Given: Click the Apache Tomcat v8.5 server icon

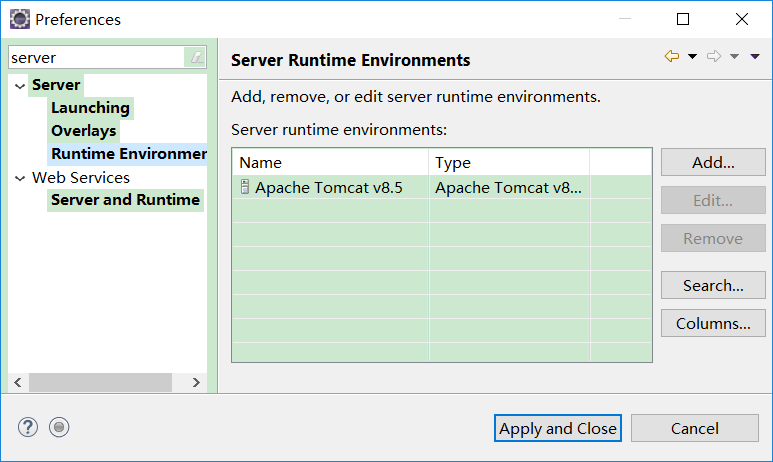Looking at the screenshot, I should point(245,187).
